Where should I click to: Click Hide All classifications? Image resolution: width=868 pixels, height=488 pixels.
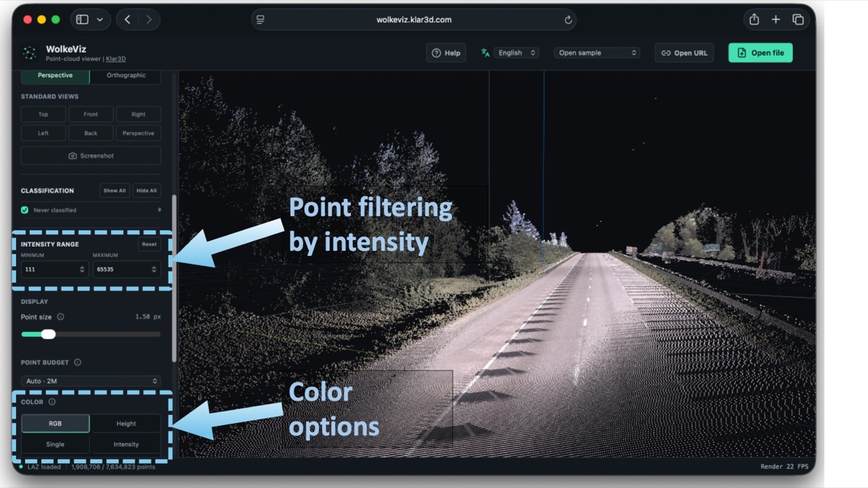click(x=147, y=191)
